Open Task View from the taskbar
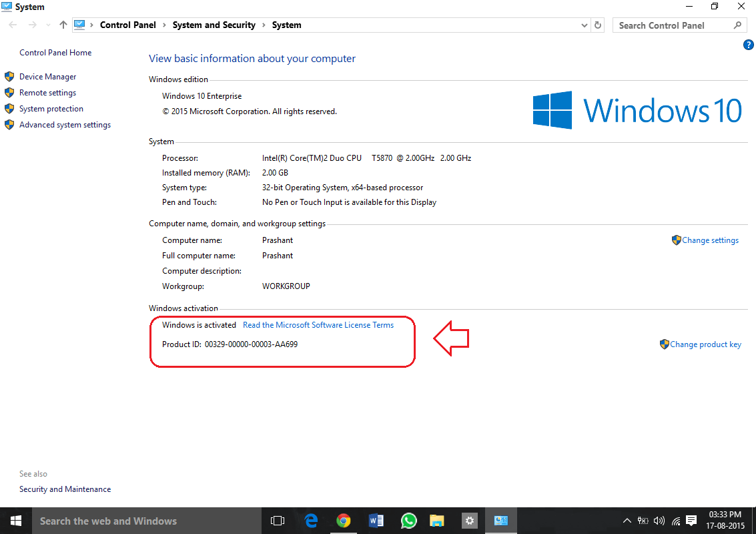Viewport: 756px width, 534px height. click(x=278, y=521)
